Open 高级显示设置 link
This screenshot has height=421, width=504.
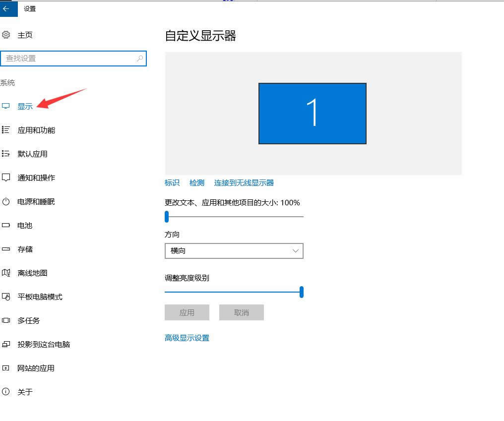point(187,338)
